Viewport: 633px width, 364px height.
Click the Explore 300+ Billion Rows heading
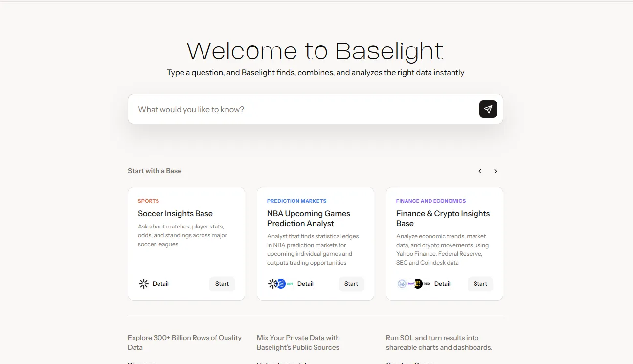[x=184, y=342]
